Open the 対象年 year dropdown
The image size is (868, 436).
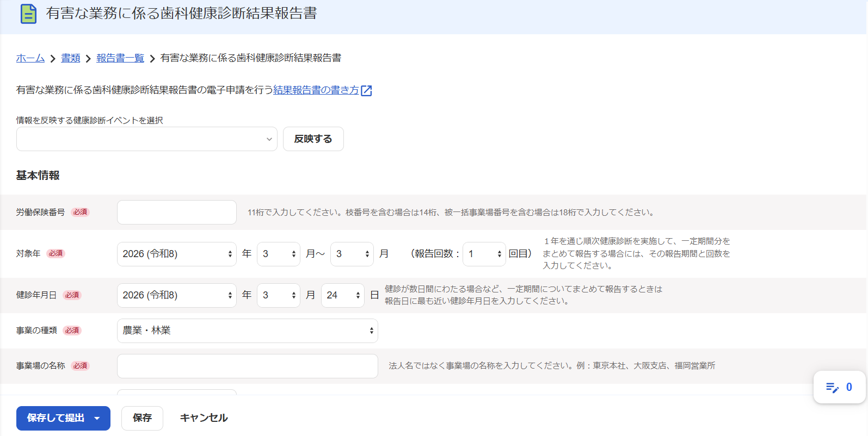(x=177, y=254)
